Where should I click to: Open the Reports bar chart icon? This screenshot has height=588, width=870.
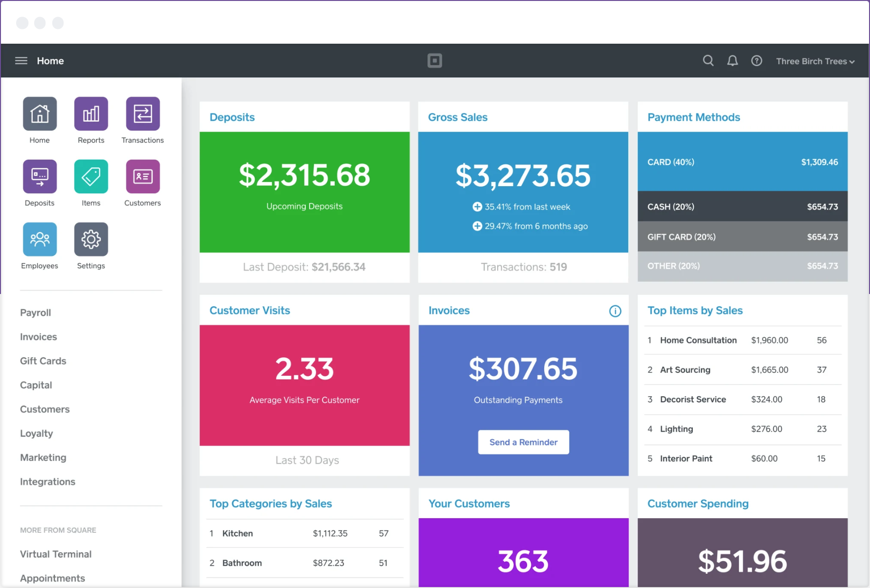point(91,114)
